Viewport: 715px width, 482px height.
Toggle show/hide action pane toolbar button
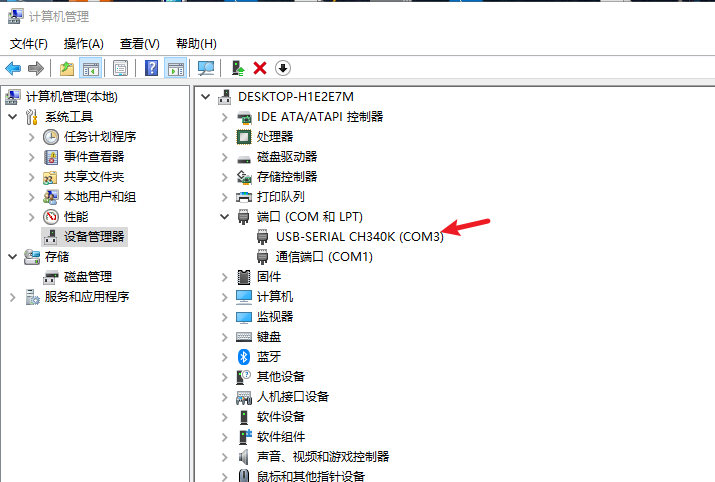pos(175,68)
